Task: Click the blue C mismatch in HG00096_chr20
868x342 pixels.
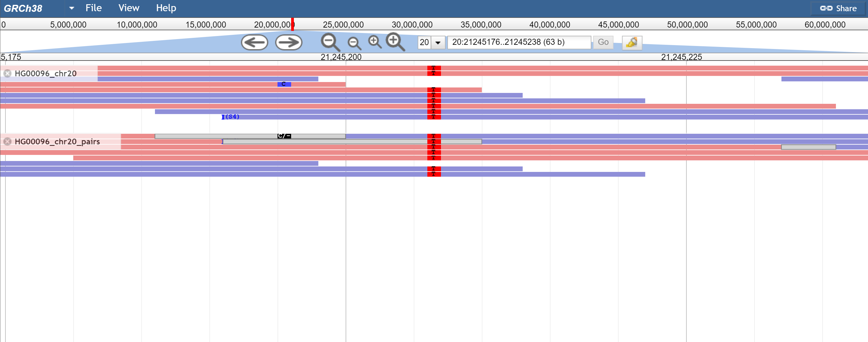Action: click(284, 84)
